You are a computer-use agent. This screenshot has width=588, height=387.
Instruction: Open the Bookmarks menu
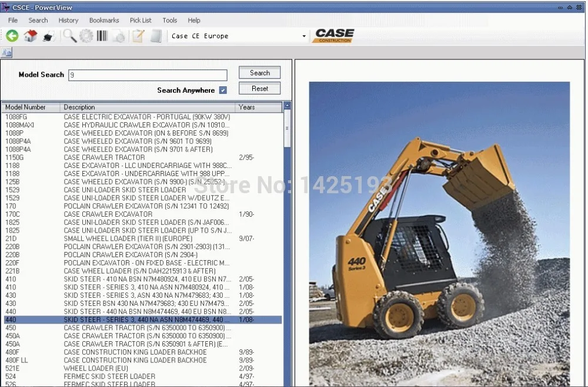click(x=104, y=20)
